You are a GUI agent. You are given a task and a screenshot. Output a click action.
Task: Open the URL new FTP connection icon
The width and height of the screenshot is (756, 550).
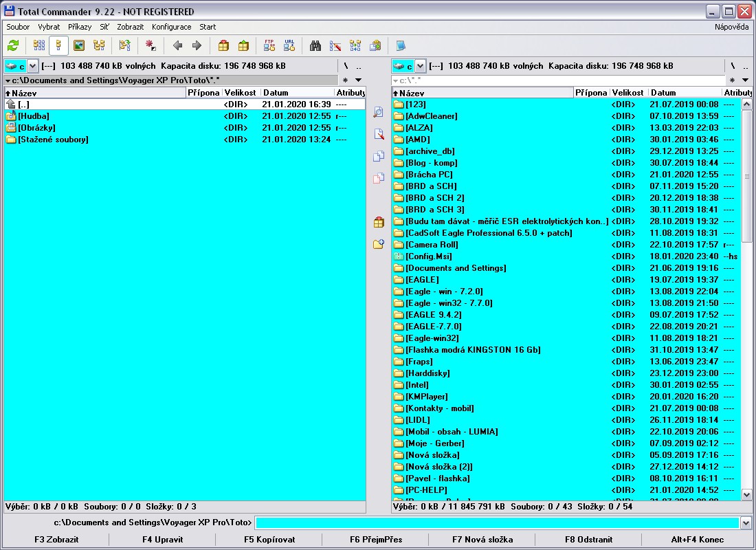[x=289, y=45]
